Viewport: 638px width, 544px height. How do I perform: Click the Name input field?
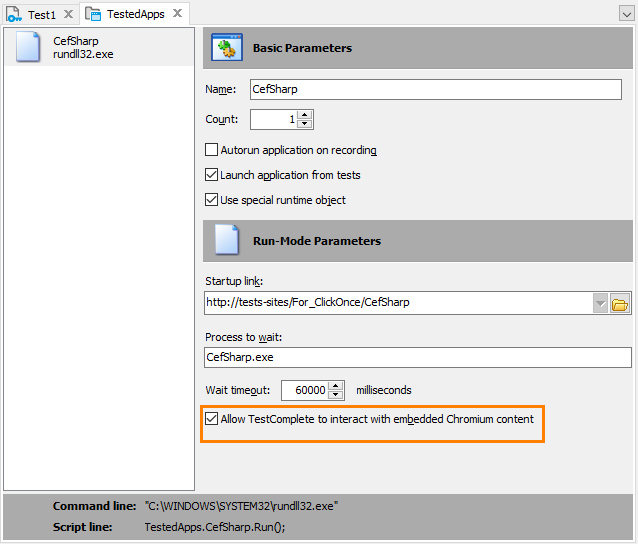[x=435, y=89]
